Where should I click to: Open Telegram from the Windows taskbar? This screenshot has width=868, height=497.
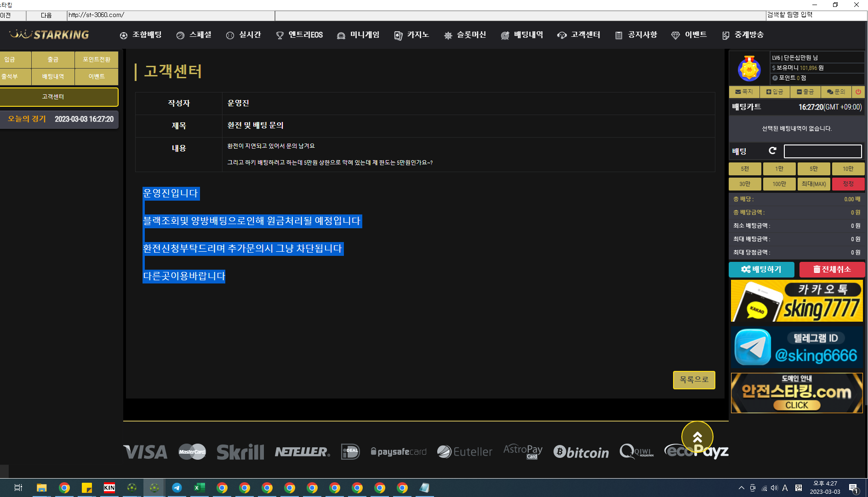(x=177, y=488)
